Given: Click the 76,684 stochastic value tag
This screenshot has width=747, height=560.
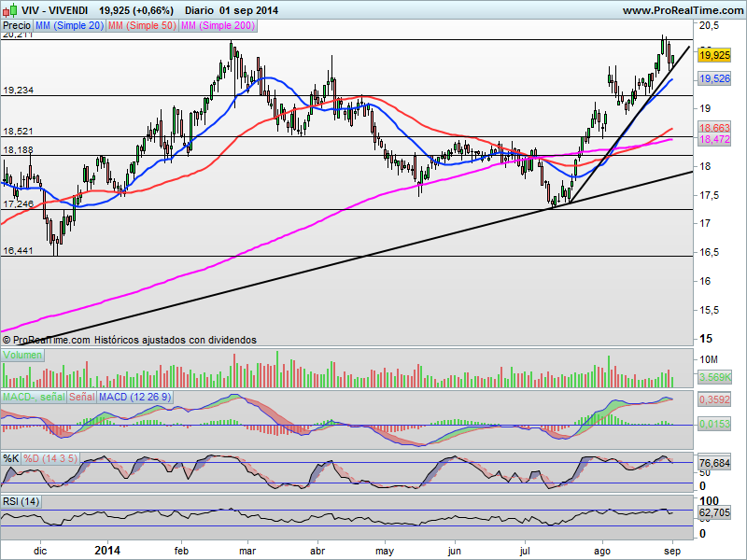Looking at the screenshot, I should 714,463.
